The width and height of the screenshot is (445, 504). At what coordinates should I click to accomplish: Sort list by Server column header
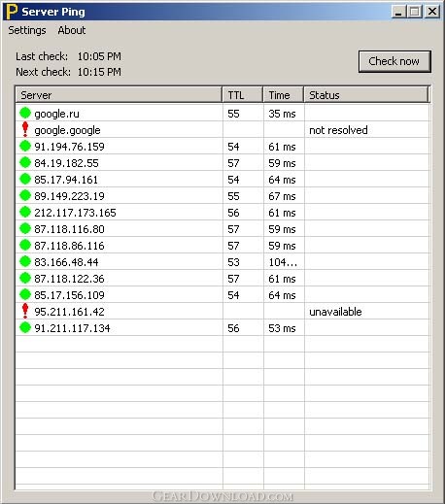pyautogui.click(x=119, y=95)
